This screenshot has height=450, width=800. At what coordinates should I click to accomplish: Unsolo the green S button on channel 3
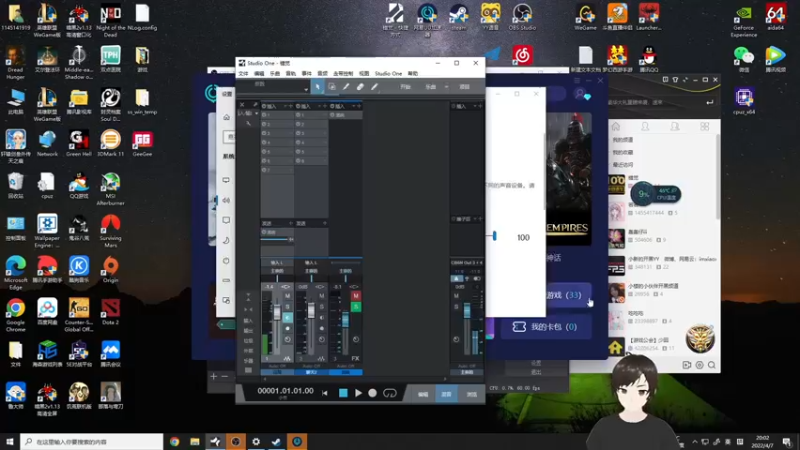pyautogui.click(x=356, y=307)
